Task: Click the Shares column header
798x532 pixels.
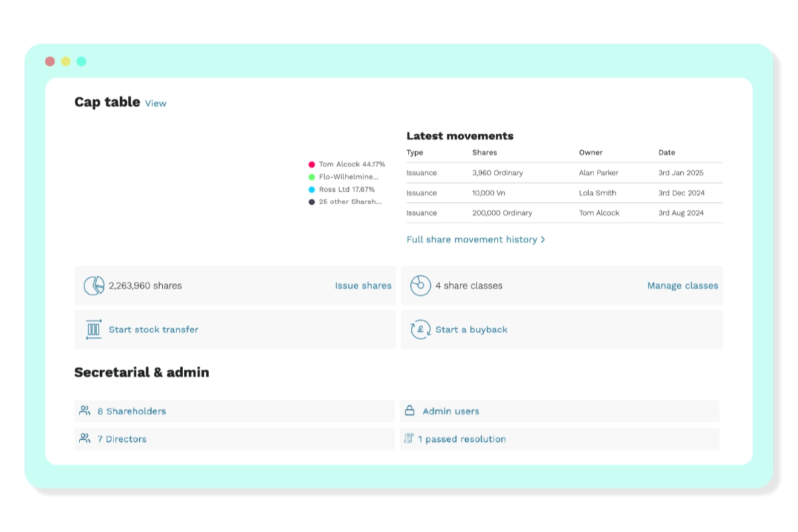Action: pyautogui.click(x=484, y=152)
